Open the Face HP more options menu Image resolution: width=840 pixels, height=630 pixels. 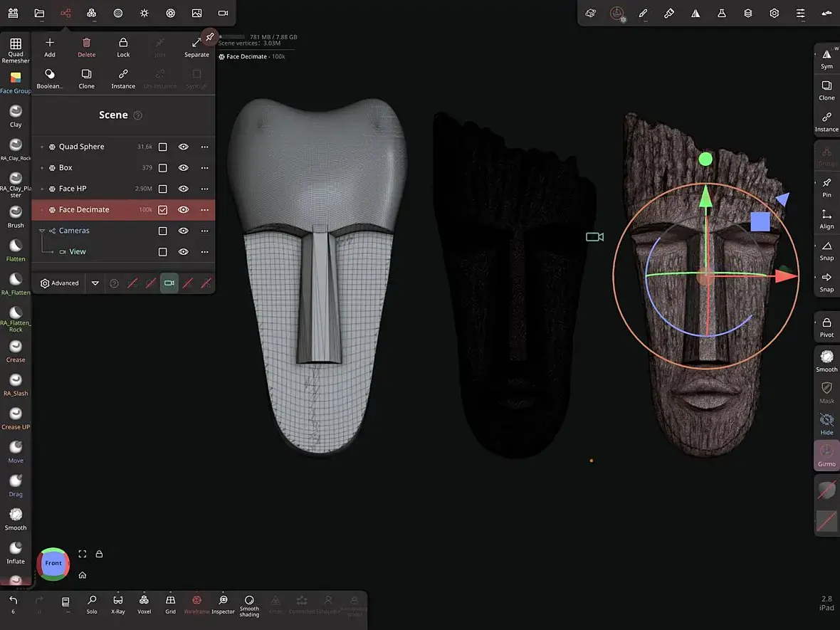pos(204,189)
